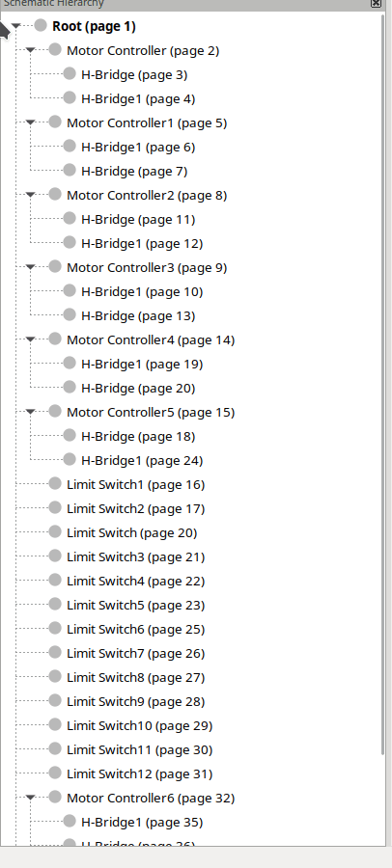This screenshot has height=868, width=392.
Task: Collapse Motor Controller3 (page 9) arrow
Action: (31, 267)
